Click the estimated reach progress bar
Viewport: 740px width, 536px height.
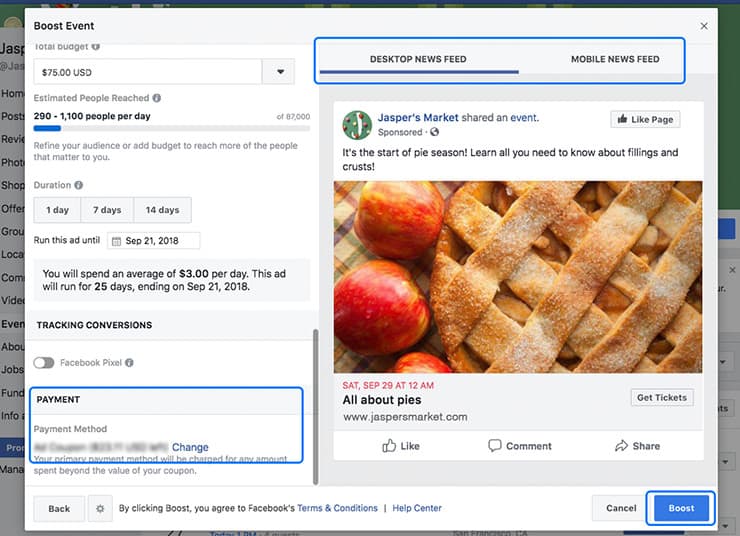(171, 128)
